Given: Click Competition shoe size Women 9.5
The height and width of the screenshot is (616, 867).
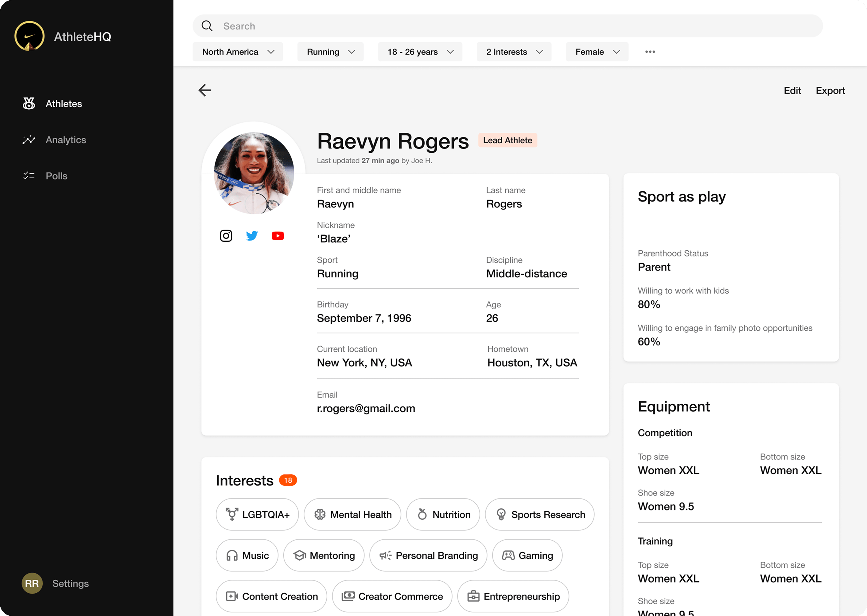Looking at the screenshot, I should pyautogui.click(x=665, y=506).
